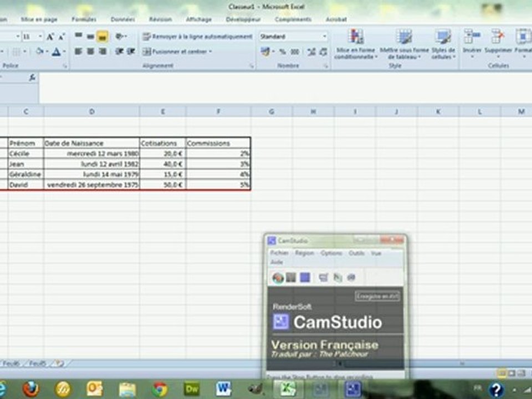Switch to the Feuil5 sheet tab
This screenshot has height=399, width=532.
37,364
